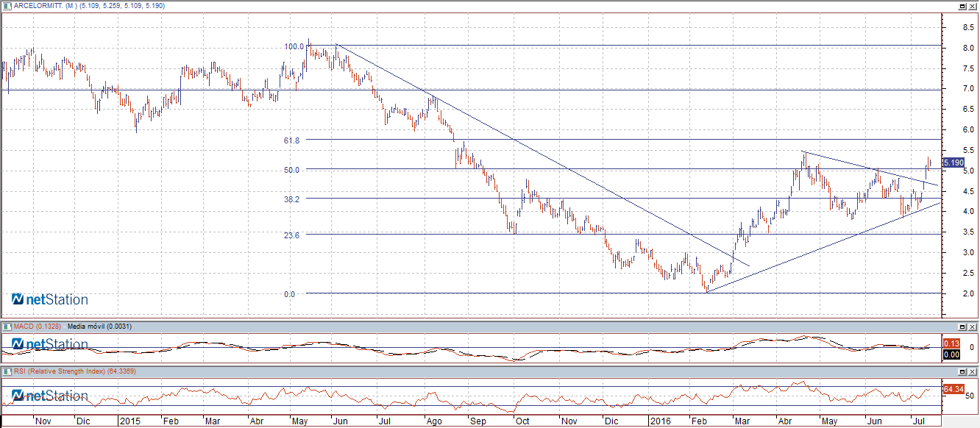Close the RSI indicator panel
This screenshot has width=980, height=428.
pyautogui.click(x=973, y=371)
